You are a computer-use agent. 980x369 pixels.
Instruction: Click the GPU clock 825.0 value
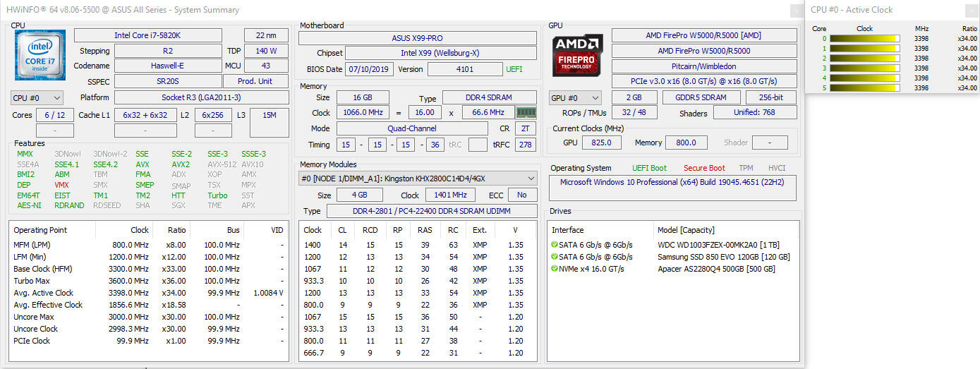[x=602, y=143]
